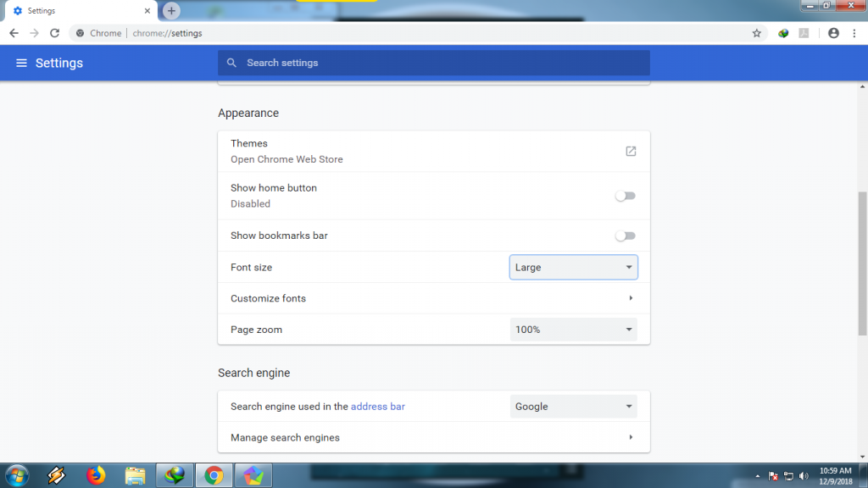
Task: Open the Internet Download Manager extension icon
Action: (782, 33)
